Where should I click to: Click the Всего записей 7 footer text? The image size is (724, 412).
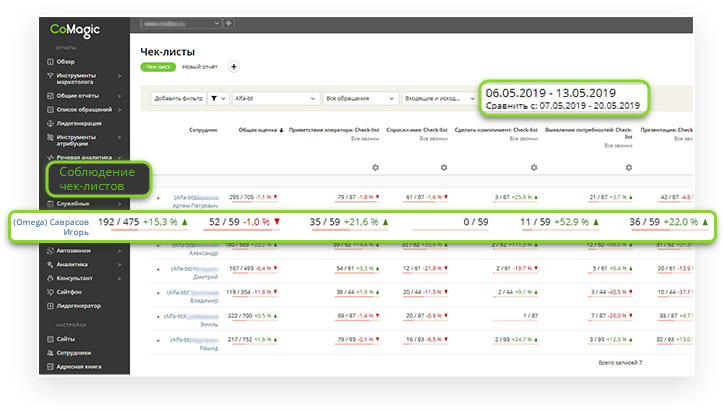pyautogui.click(x=620, y=363)
